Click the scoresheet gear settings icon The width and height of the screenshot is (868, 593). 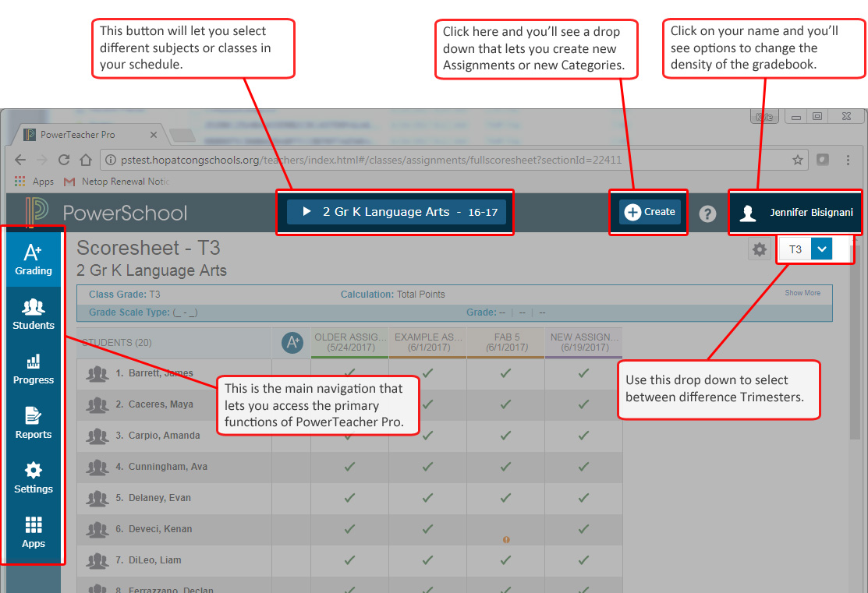click(759, 249)
